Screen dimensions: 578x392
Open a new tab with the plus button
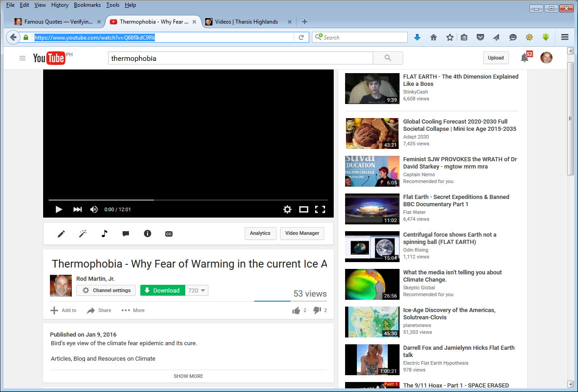click(x=305, y=22)
